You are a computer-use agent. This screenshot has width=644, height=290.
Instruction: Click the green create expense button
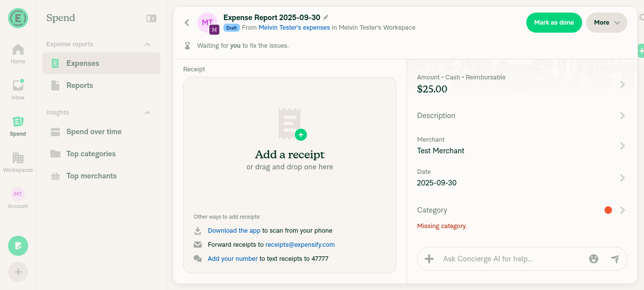click(18, 246)
